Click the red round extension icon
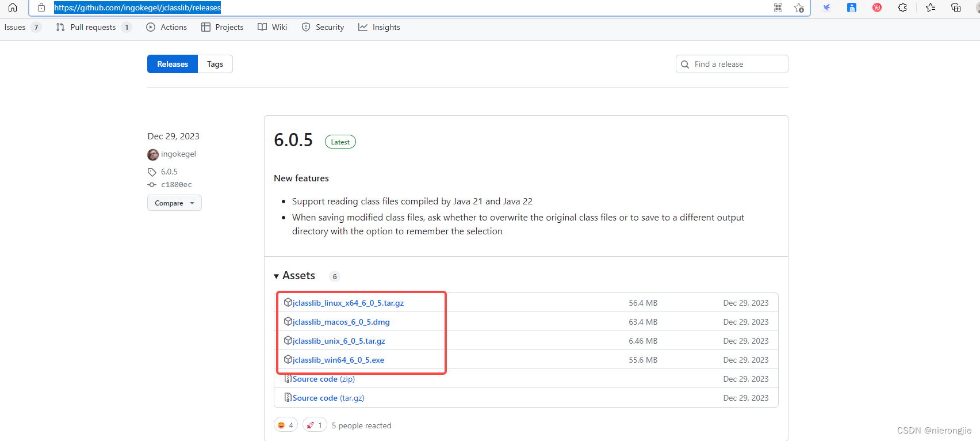 click(877, 7)
